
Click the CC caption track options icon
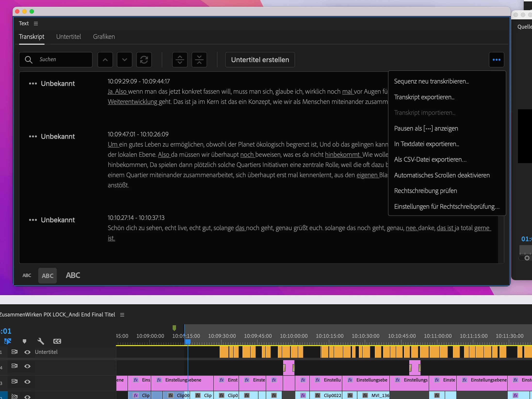tap(57, 341)
